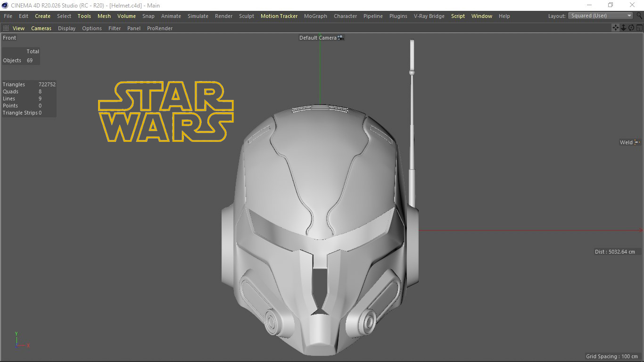Click the viewport pan camera icon
644x362 pixels.
(x=615, y=28)
